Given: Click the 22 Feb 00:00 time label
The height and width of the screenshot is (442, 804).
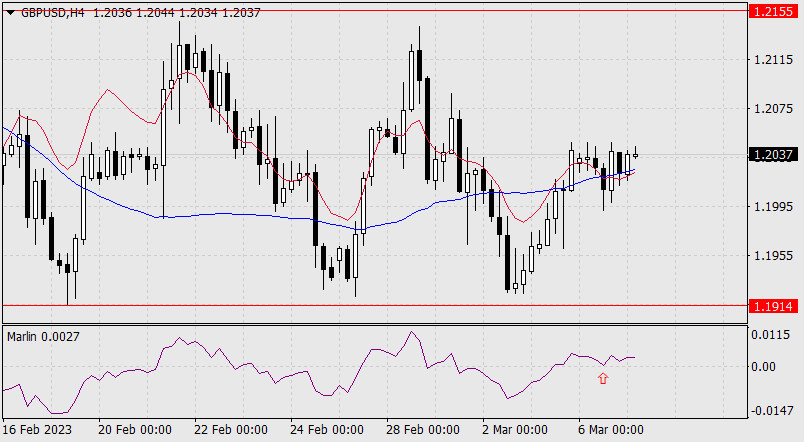Looking at the screenshot, I should [x=229, y=429].
